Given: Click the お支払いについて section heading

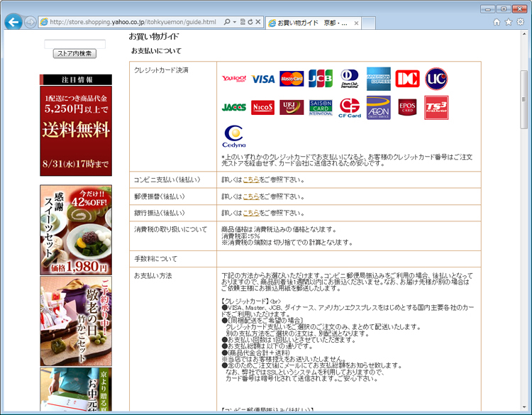Looking at the screenshot, I should point(157,51).
